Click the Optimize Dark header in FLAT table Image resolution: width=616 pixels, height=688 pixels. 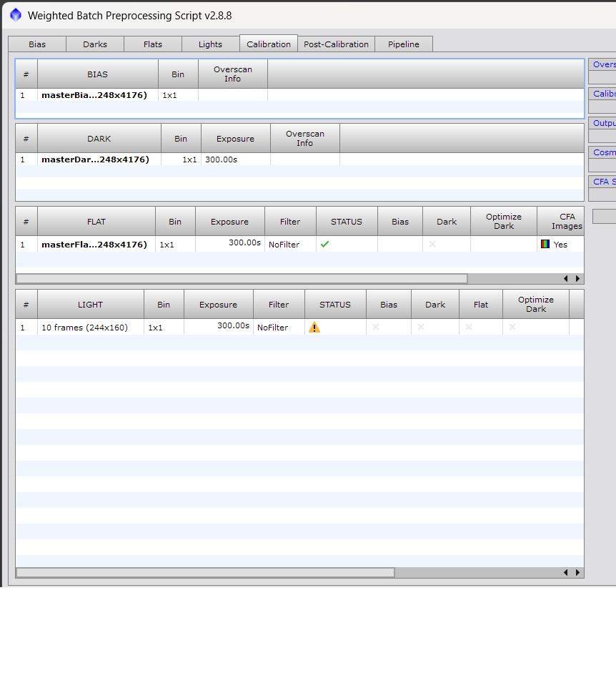[504, 222]
